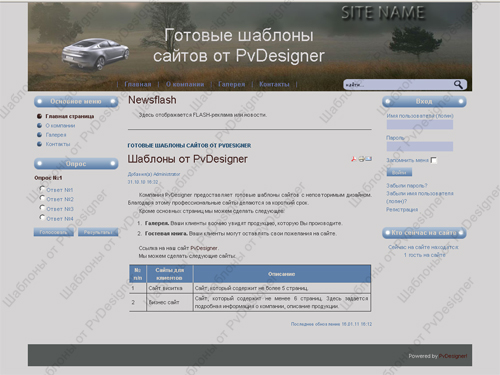Focus the Пароль input field
The height and width of the screenshot is (375, 500).
coord(420,146)
